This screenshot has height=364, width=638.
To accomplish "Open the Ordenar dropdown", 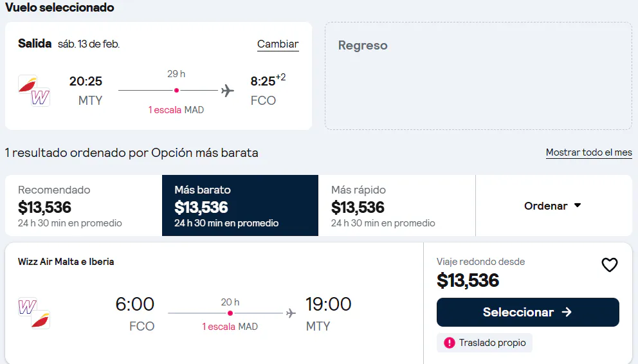I will click(x=553, y=206).
